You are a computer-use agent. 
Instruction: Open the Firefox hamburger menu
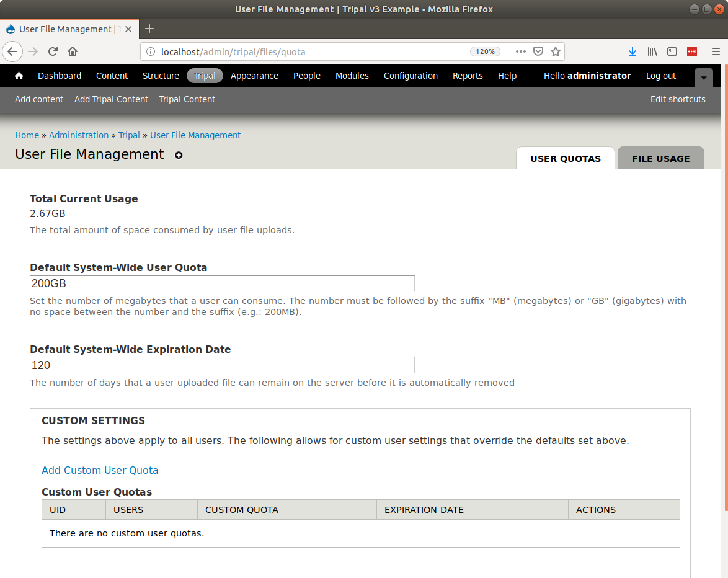pos(716,51)
